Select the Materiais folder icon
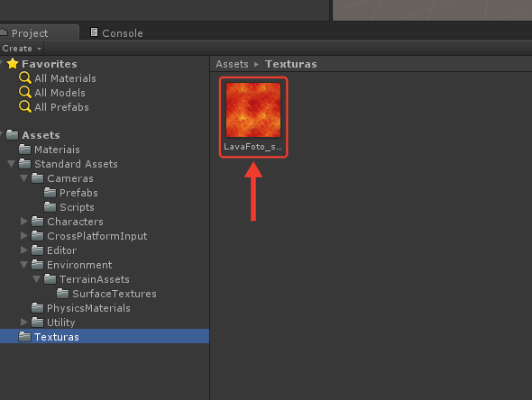The height and width of the screenshot is (400, 532). click(24, 150)
